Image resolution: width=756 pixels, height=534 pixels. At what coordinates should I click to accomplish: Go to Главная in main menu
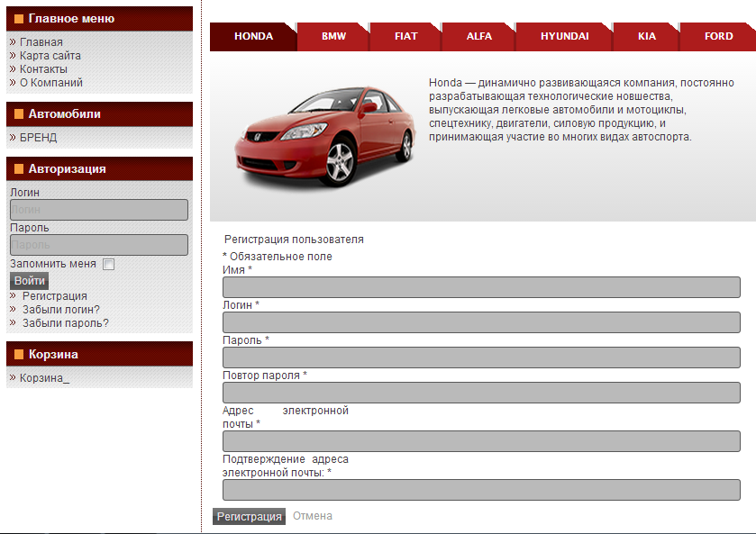click(x=41, y=42)
